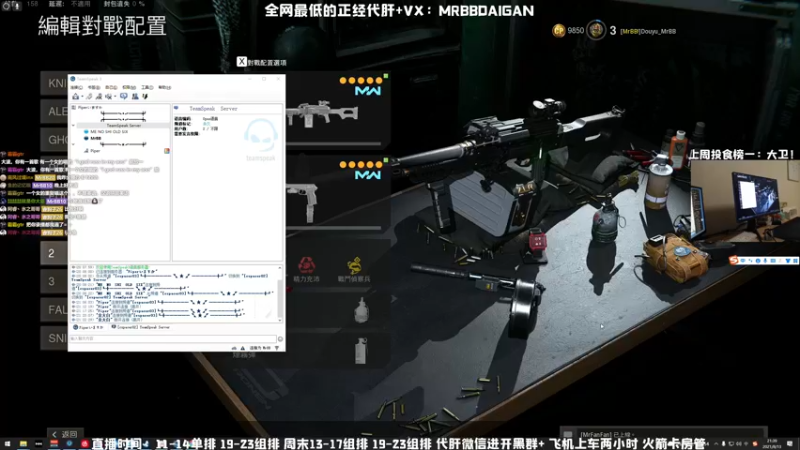Open first menu in TeamSpeak menu bar
This screenshot has width=800, height=450.
click(x=77, y=87)
